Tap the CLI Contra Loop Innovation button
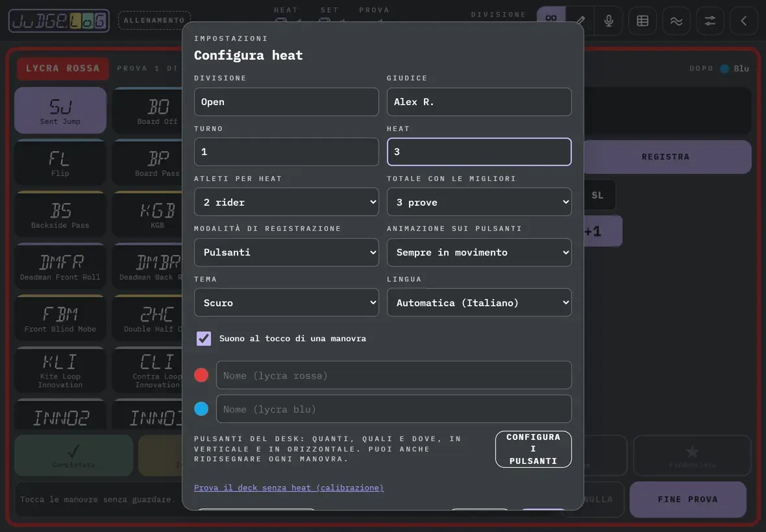 point(147,370)
